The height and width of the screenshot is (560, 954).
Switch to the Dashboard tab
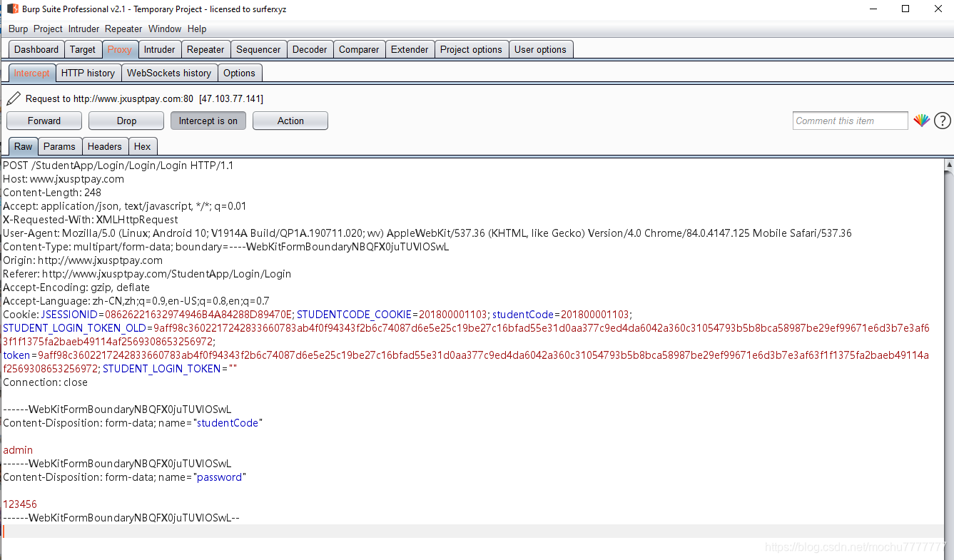[x=36, y=49]
